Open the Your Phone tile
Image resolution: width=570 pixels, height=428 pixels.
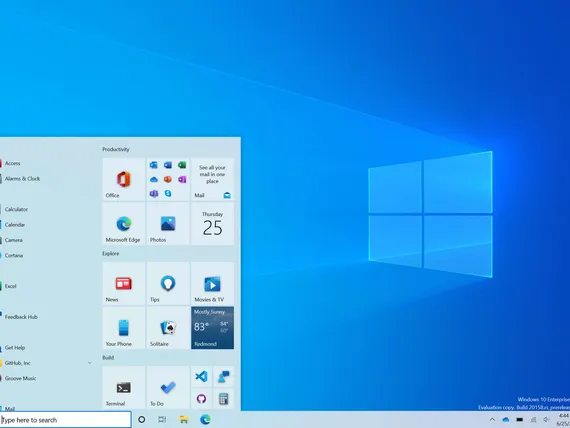pyautogui.click(x=124, y=328)
